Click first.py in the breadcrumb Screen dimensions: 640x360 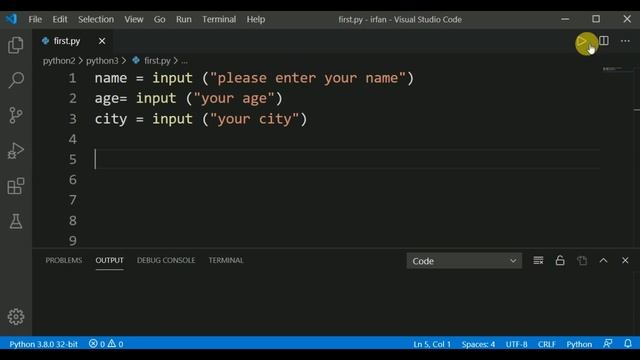(157, 61)
